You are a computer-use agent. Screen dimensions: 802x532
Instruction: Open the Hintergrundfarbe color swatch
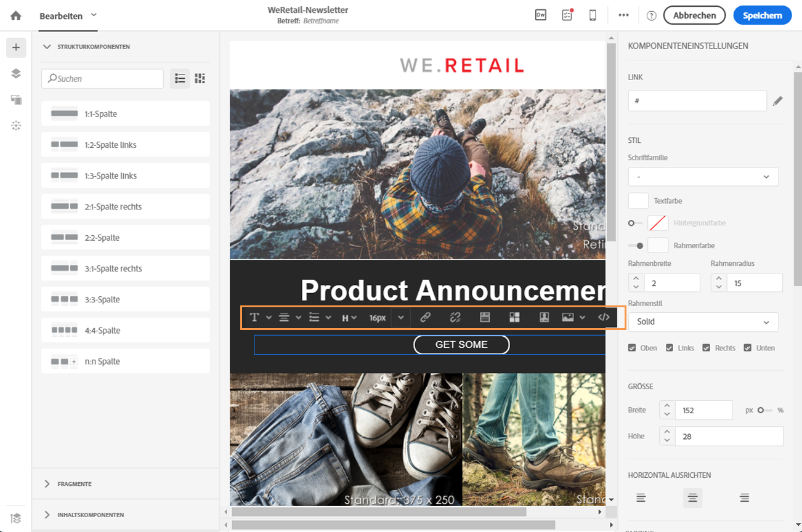pos(658,223)
